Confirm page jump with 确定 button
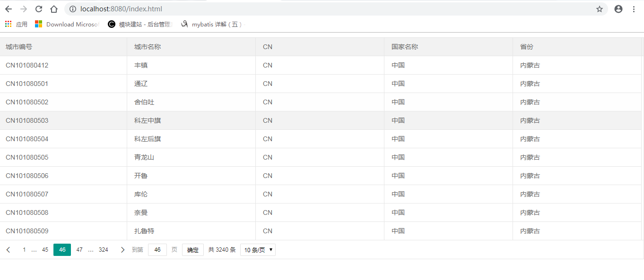644x280 pixels. pyautogui.click(x=193, y=250)
